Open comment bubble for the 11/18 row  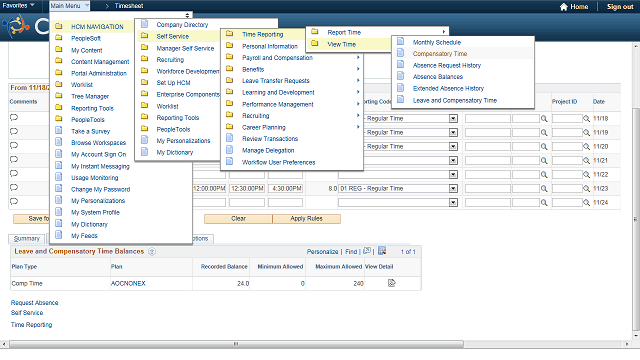[14, 118]
